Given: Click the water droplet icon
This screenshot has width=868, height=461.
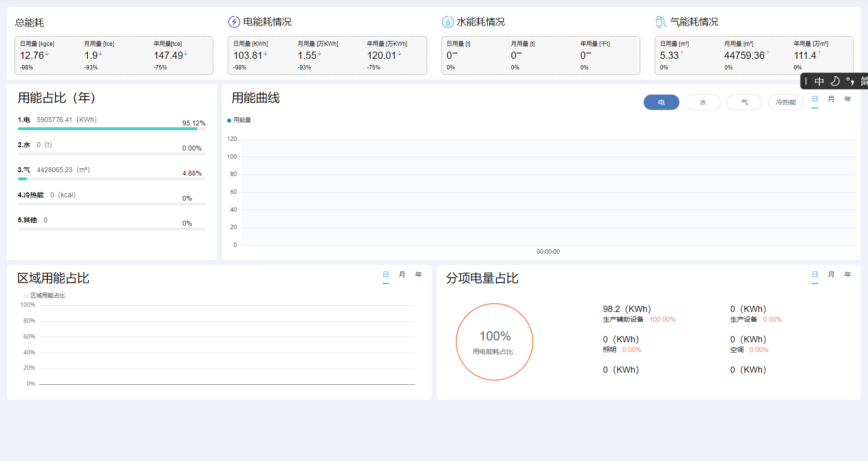Looking at the screenshot, I should [x=448, y=22].
